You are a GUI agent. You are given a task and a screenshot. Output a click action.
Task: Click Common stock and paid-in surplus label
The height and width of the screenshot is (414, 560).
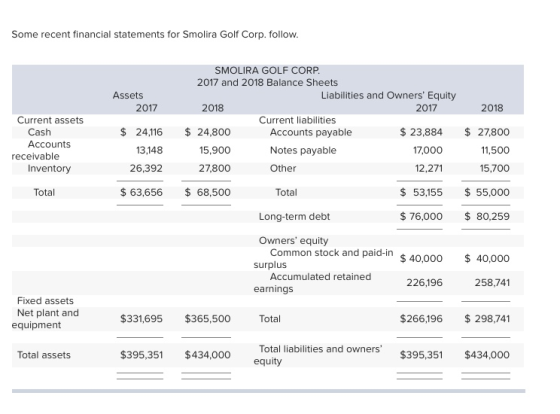[323, 259]
